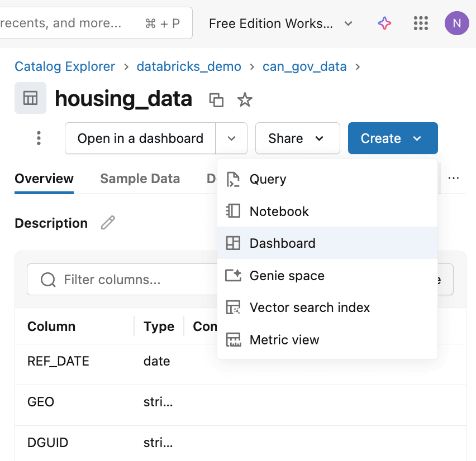Edit description with pencil icon
This screenshot has width=476, height=461.
107,223
